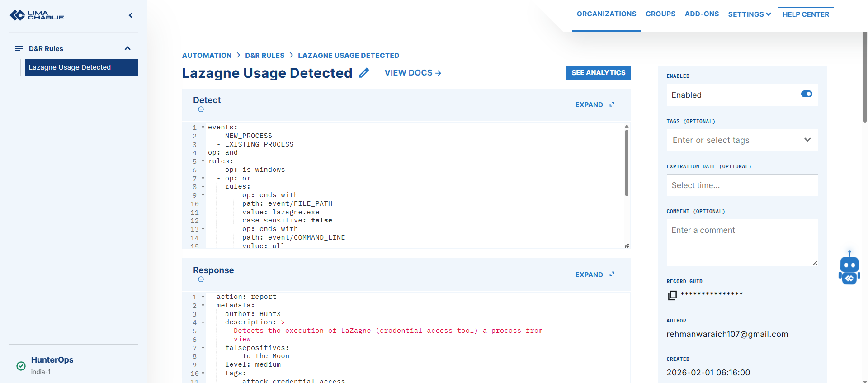The width and height of the screenshot is (868, 383).
Task: Fold the falsepositives block at Response line 7
Action: click(203, 348)
